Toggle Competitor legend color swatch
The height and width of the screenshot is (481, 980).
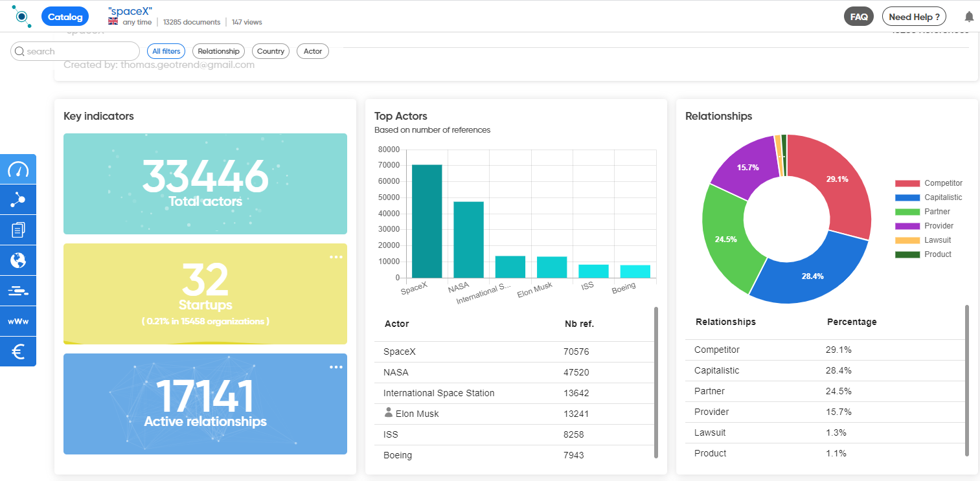coord(907,183)
